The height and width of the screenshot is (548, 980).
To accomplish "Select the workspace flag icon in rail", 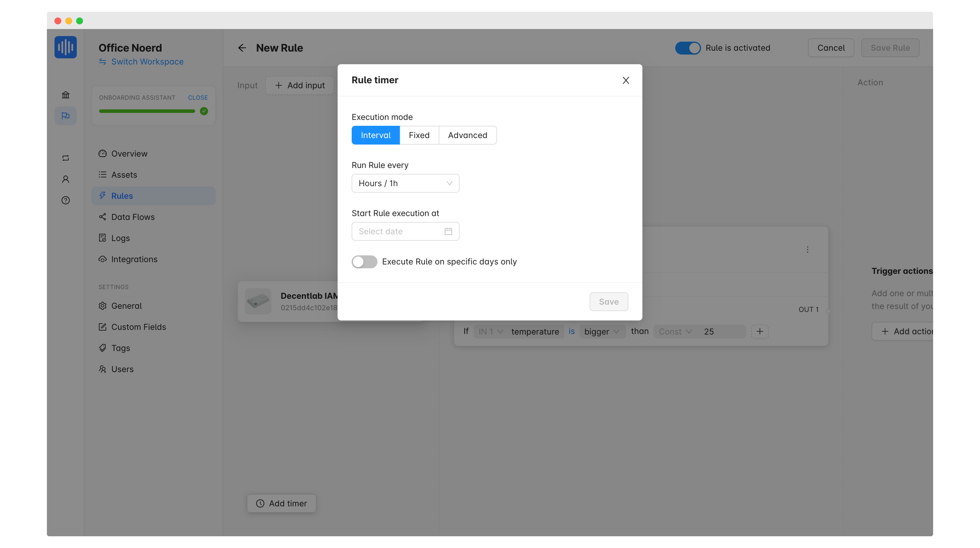I will (x=65, y=116).
